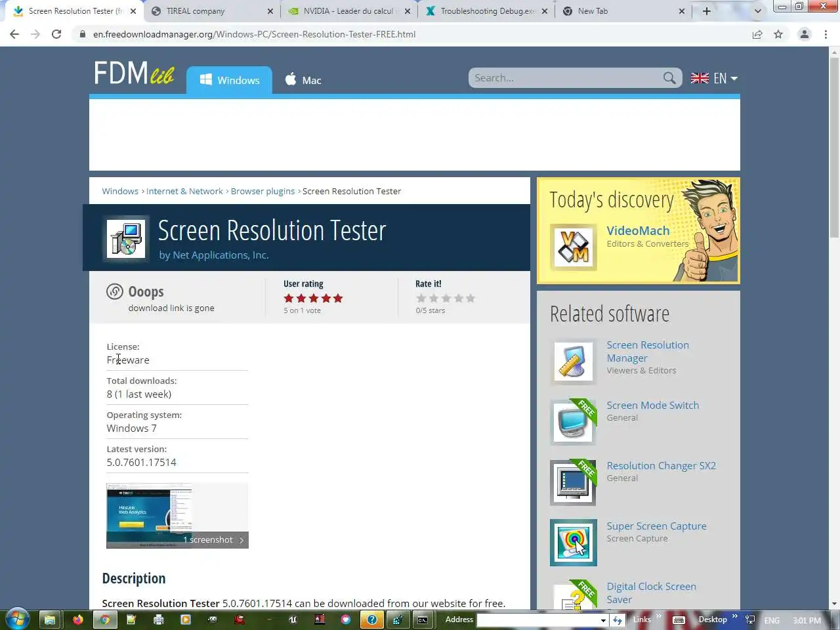Switch to the New Tab tab
This screenshot has width=840, height=630.
point(618,11)
